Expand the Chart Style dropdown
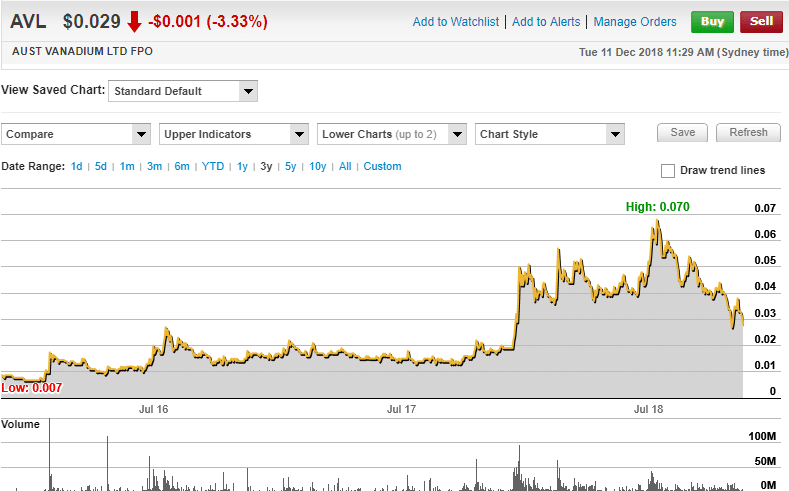The width and height of the screenshot is (789, 491). pos(550,134)
